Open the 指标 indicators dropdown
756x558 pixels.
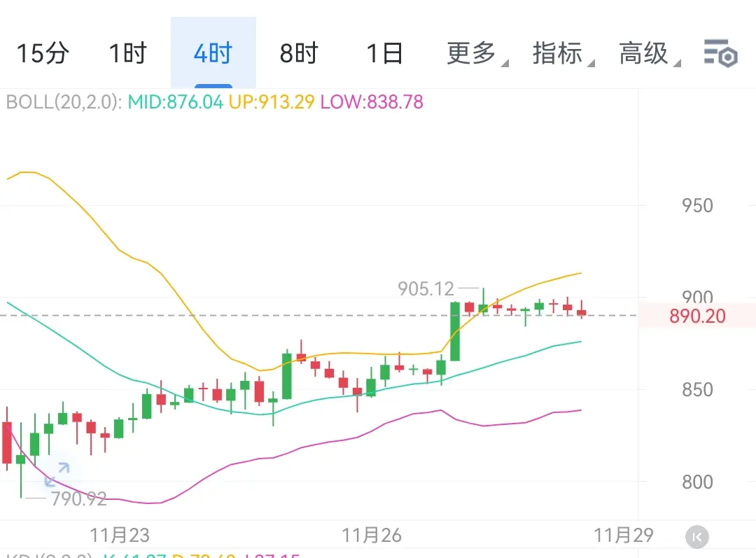[x=563, y=53]
